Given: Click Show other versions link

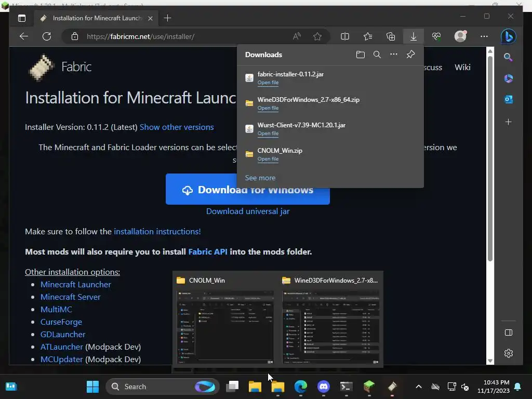Looking at the screenshot, I should point(177,127).
